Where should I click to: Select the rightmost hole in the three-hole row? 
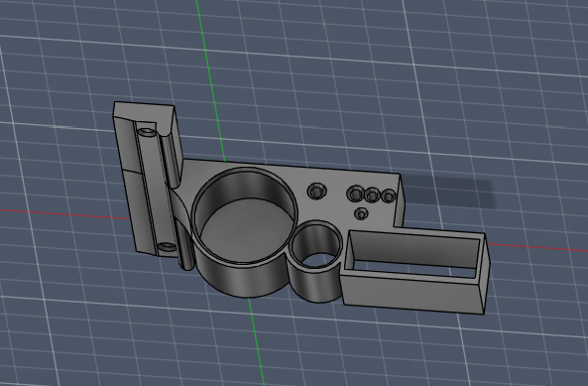point(389,195)
